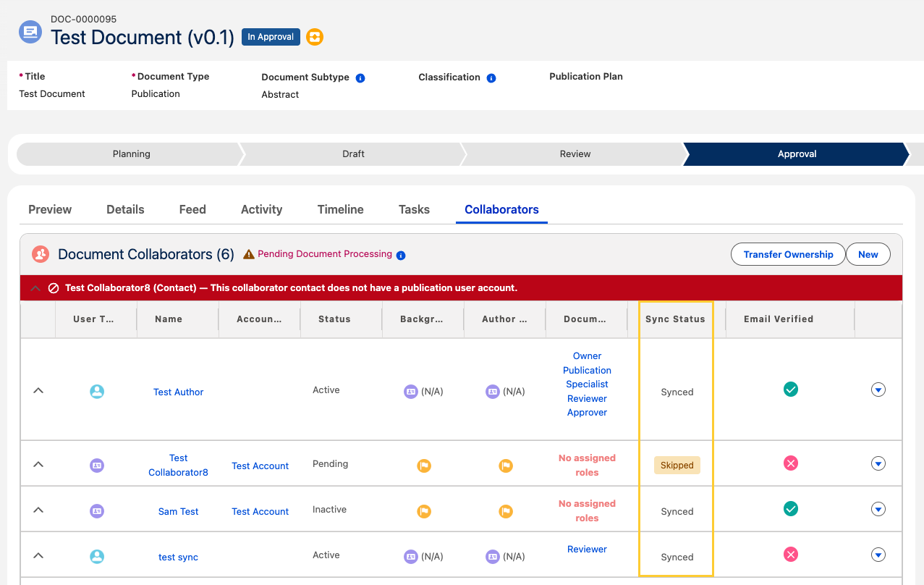Click the orange sync icon next to In Approval
Image resolution: width=924 pixels, height=585 pixels.
314,37
